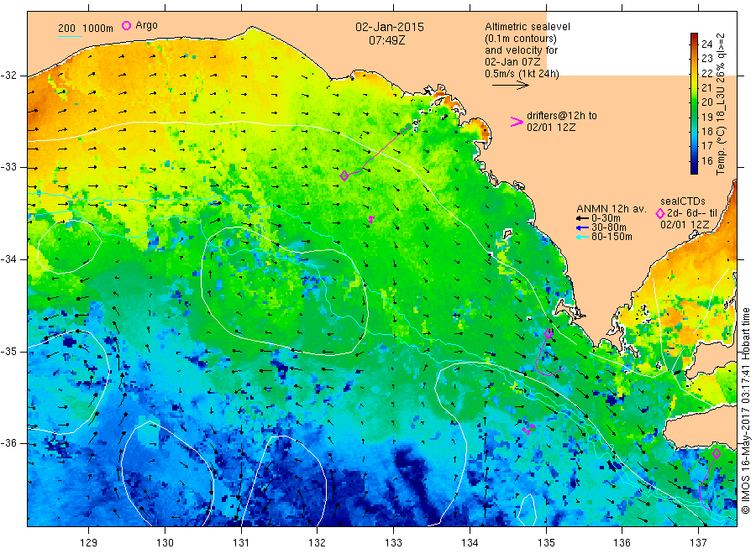Click the longitude axis label 129
This screenshot has width=756, height=554.
[x=89, y=542]
